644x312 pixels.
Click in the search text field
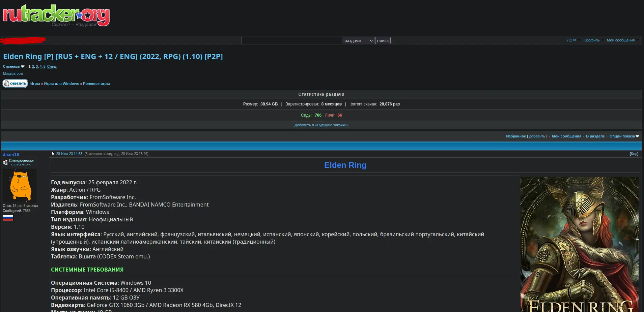coord(292,40)
